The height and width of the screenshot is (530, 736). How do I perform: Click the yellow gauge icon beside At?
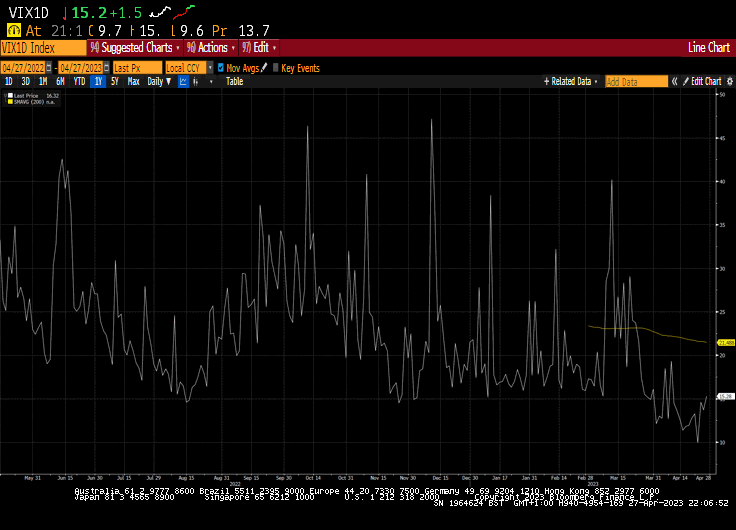coord(13,30)
